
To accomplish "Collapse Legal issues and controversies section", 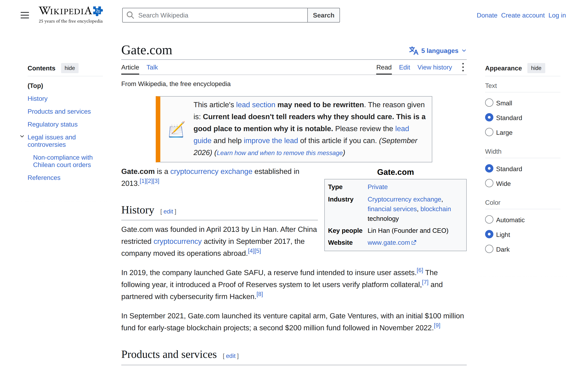I will point(22,137).
